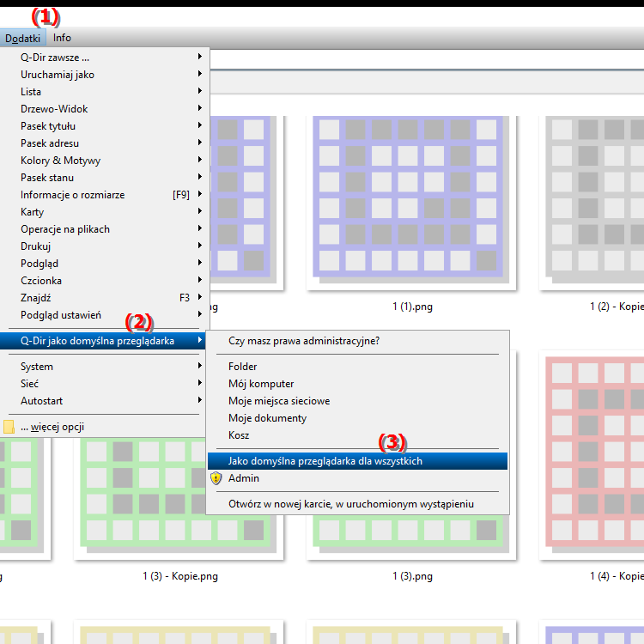Click the folder icon beside 'więcej opcji'
This screenshot has height=644, width=644.
9,427
